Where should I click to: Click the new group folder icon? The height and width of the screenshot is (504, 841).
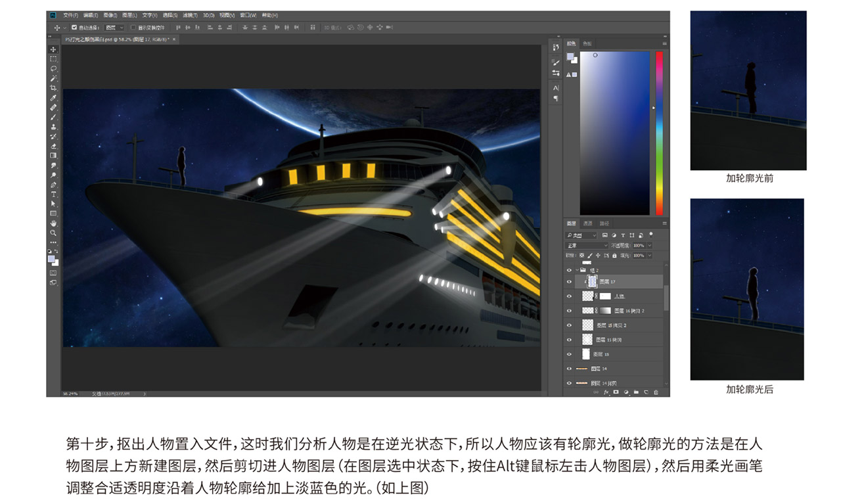(x=636, y=392)
